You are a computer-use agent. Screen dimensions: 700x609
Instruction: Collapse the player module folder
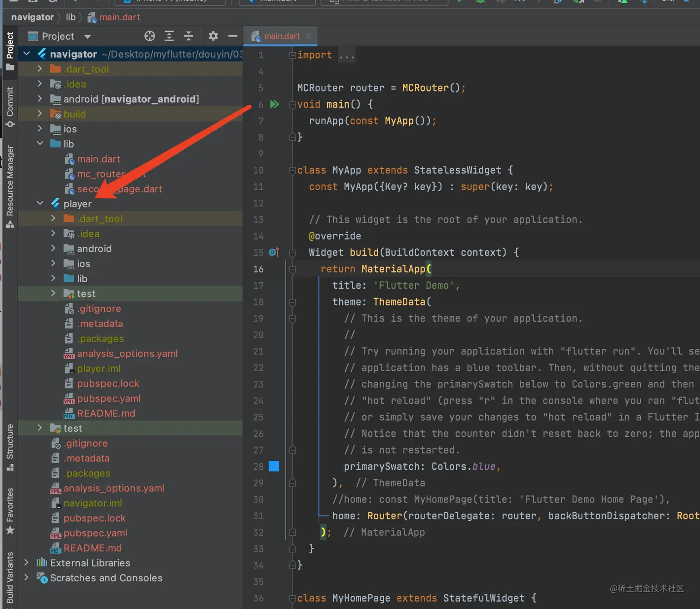[x=40, y=204]
